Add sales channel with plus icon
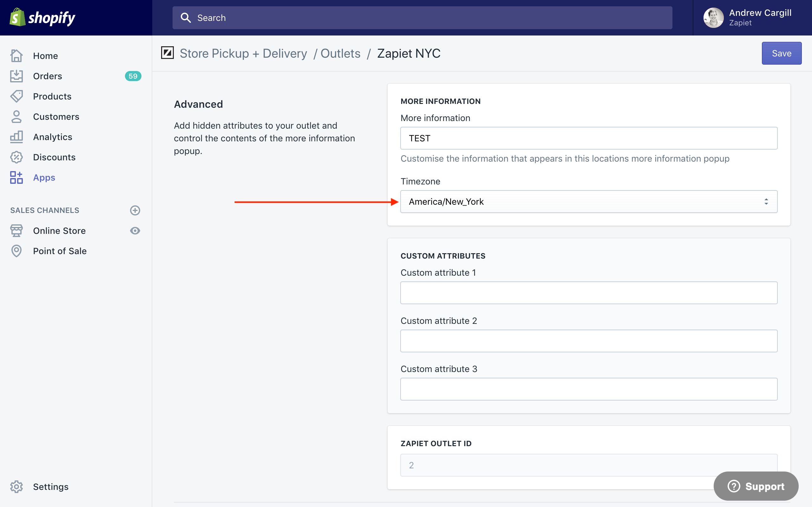 tap(135, 210)
